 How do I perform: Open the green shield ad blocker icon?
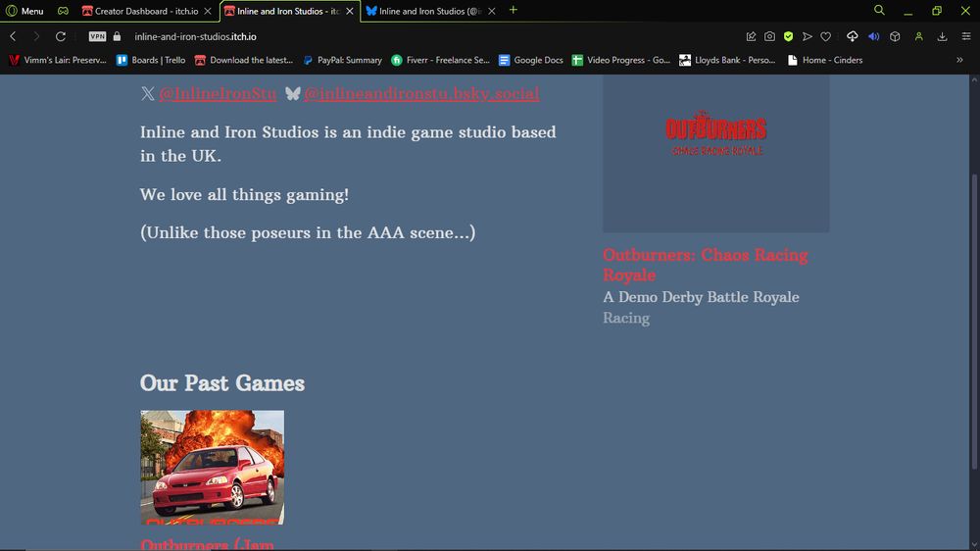(x=788, y=36)
